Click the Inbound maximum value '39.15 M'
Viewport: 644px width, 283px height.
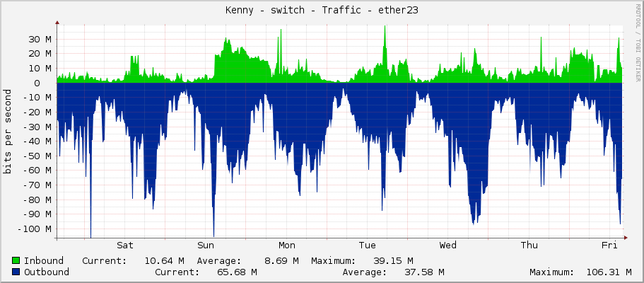(394, 261)
